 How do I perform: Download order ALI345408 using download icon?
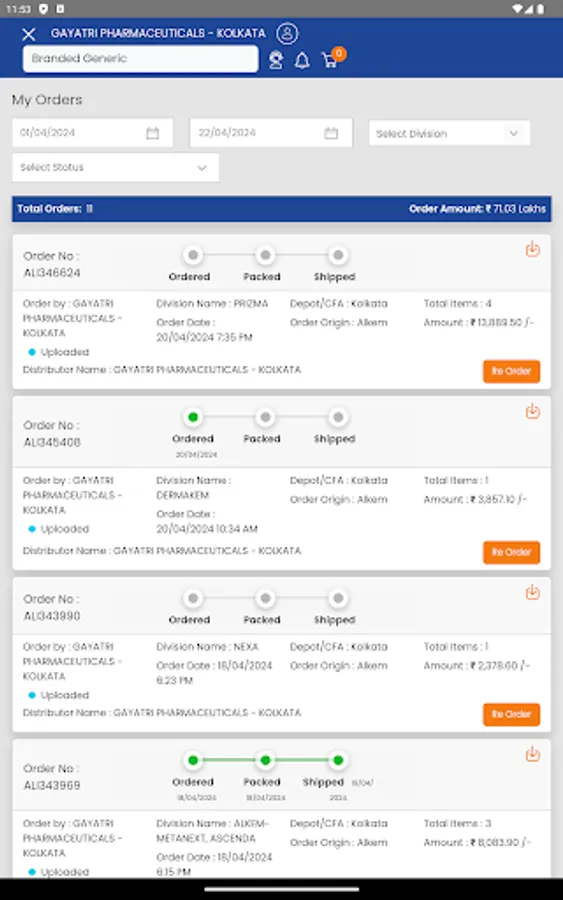coord(533,411)
